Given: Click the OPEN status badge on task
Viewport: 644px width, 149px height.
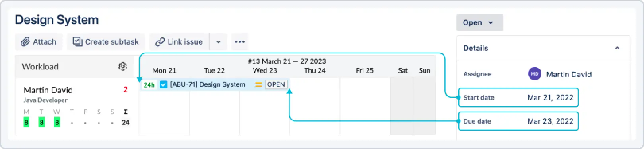Looking at the screenshot, I should [x=276, y=84].
